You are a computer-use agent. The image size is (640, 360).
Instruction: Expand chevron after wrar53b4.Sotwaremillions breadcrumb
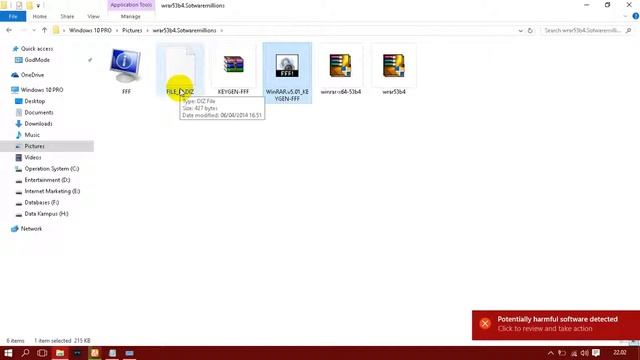point(222,31)
